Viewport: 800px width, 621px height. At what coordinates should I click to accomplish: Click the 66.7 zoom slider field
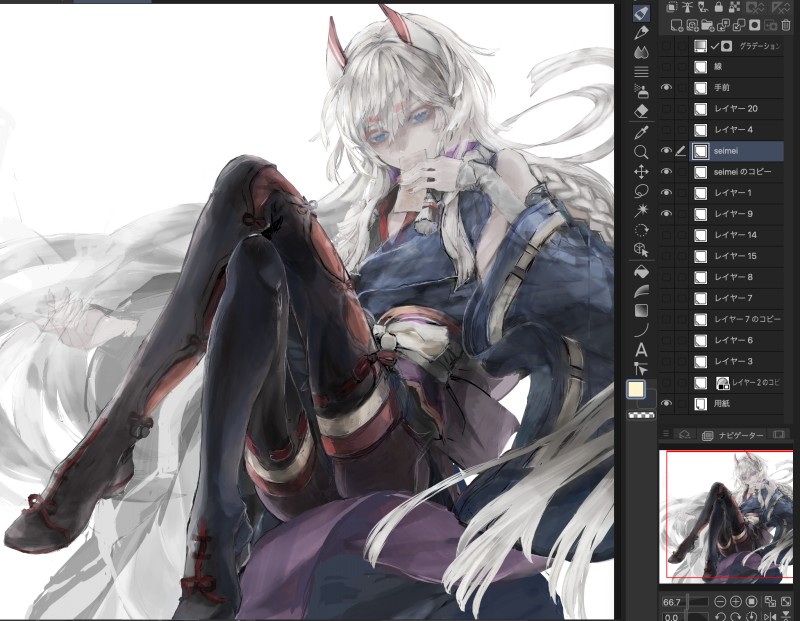(x=685, y=602)
